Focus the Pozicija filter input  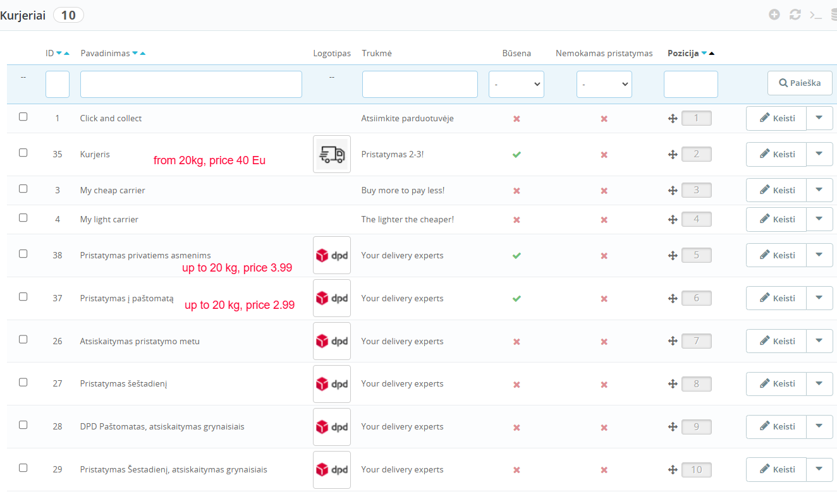pos(691,84)
